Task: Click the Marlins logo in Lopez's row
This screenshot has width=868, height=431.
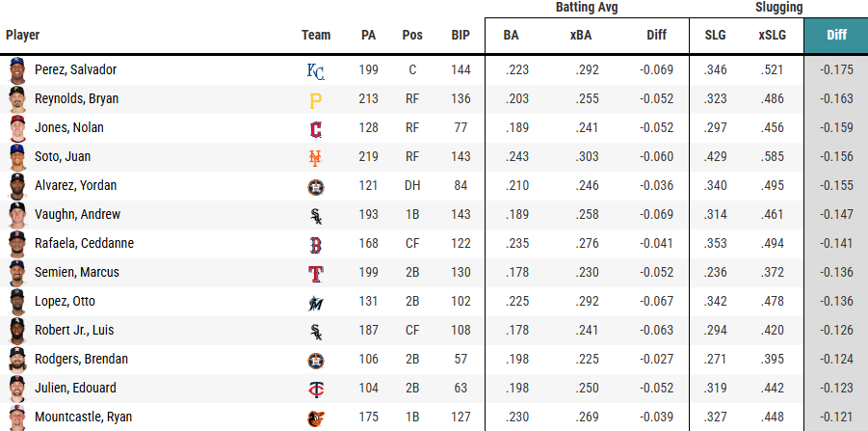Action: pyautogui.click(x=316, y=303)
